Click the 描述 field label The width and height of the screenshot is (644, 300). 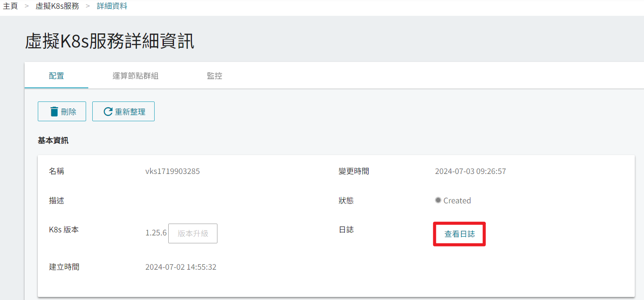click(56, 200)
